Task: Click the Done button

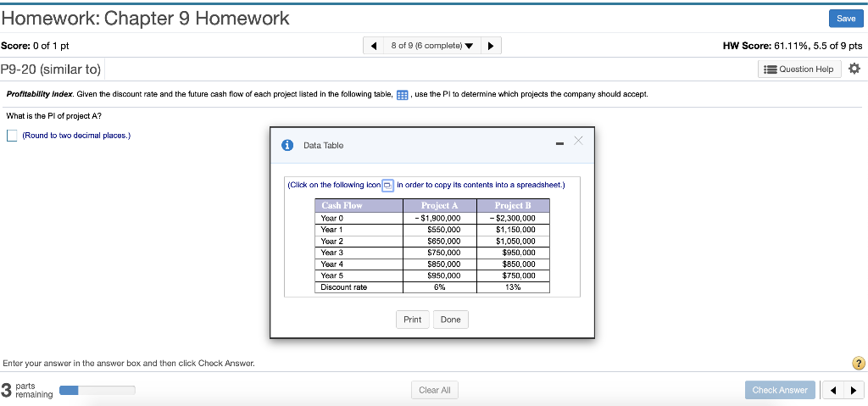Action: (x=451, y=320)
